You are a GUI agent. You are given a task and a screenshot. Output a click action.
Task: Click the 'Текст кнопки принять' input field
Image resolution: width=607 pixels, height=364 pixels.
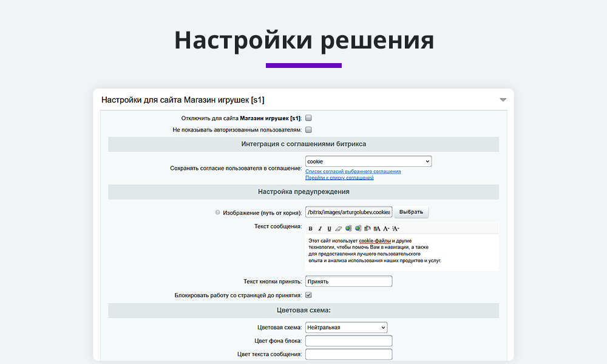point(348,281)
